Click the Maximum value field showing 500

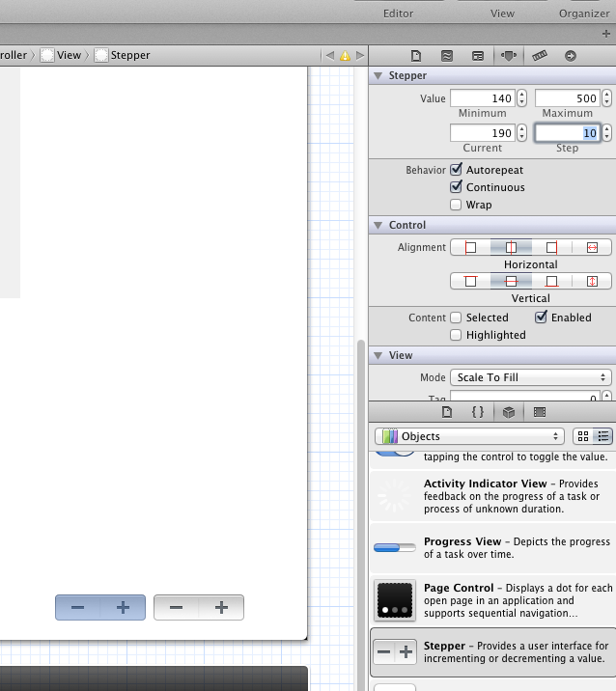pyautogui.click(x=568, y=97)
